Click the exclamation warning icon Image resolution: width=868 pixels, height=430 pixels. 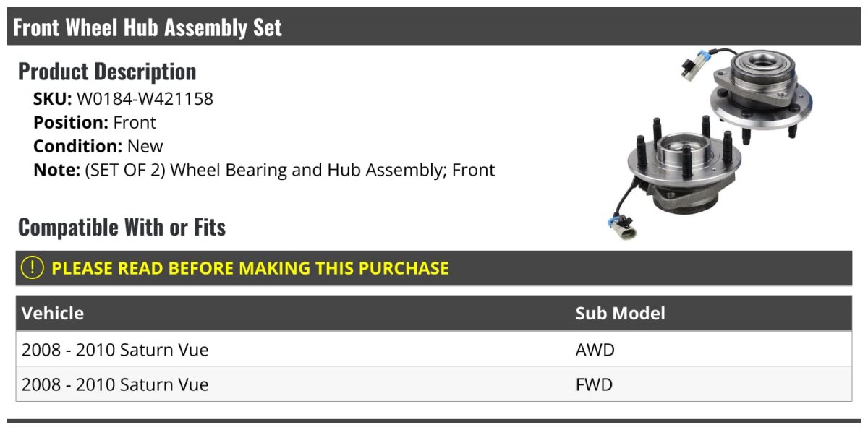pyautogui.click(x=33, y=268)
